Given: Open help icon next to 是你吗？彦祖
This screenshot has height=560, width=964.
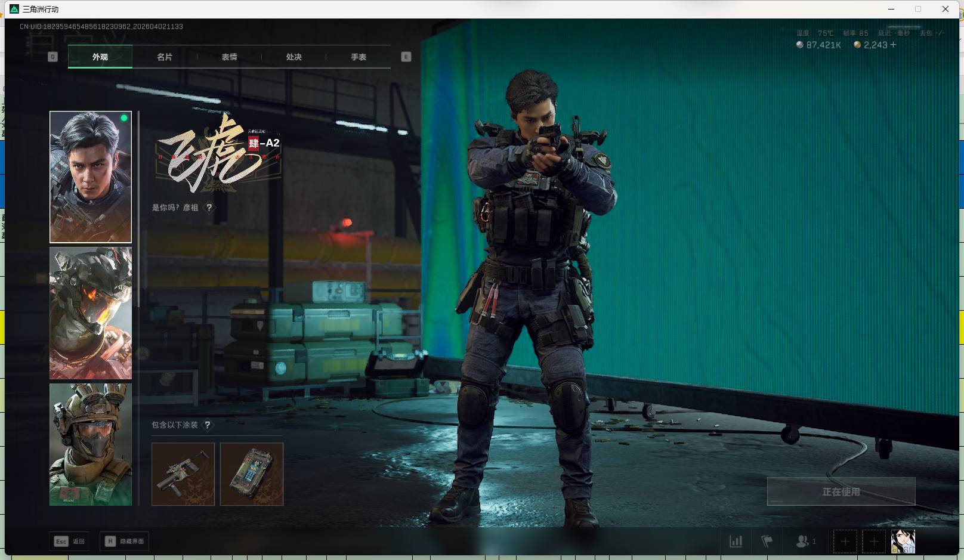Looking at the screenshot, I should [x=209, y=208].
